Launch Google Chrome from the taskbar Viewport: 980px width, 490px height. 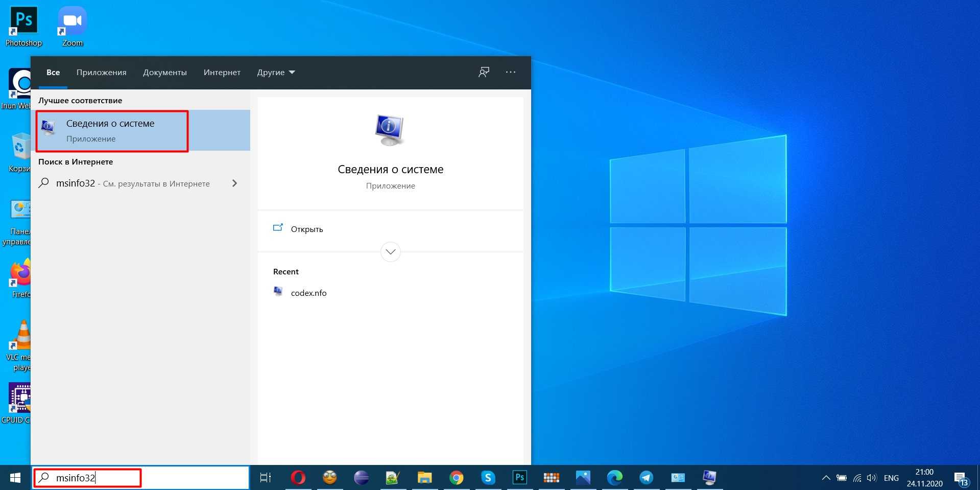(x=457, y=478)
